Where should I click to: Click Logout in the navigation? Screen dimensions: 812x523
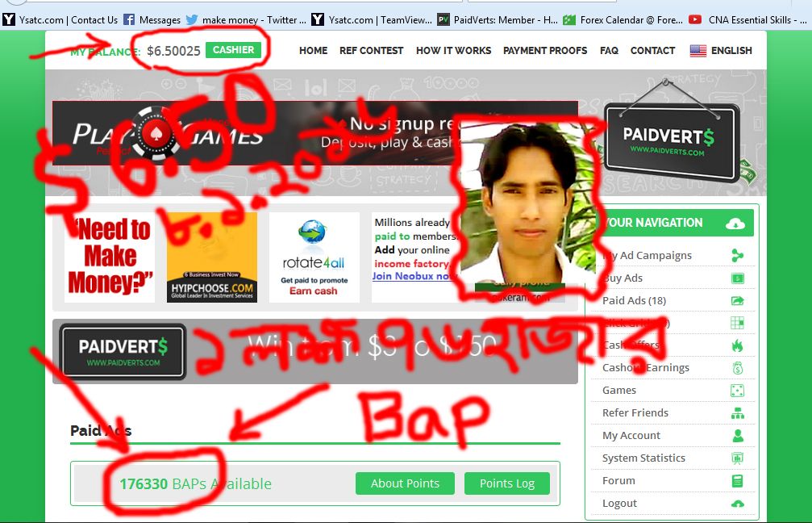(x=619, y=504)
